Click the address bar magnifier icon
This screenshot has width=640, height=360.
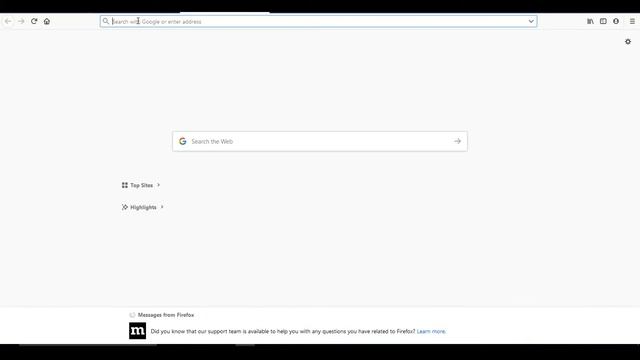coord(106,21)
